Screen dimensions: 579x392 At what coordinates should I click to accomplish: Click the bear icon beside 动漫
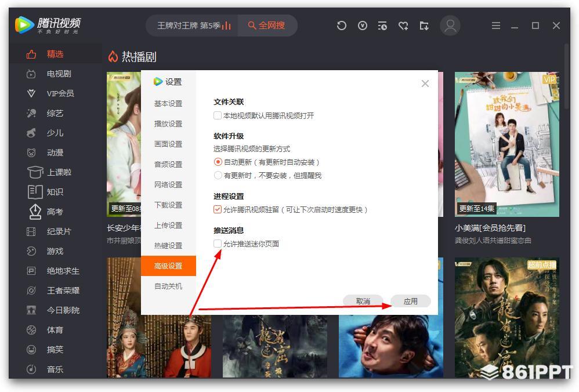click(x=31, y=153)
